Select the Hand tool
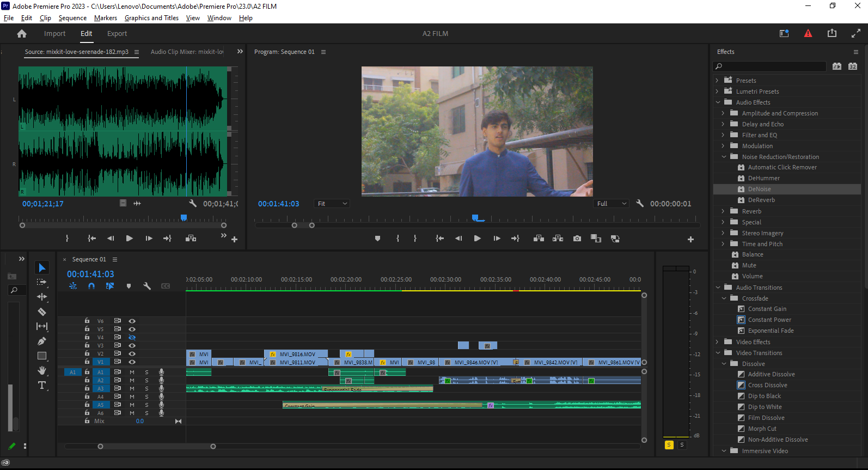Screen dimensions: 868x470 [x=42, y=370]
